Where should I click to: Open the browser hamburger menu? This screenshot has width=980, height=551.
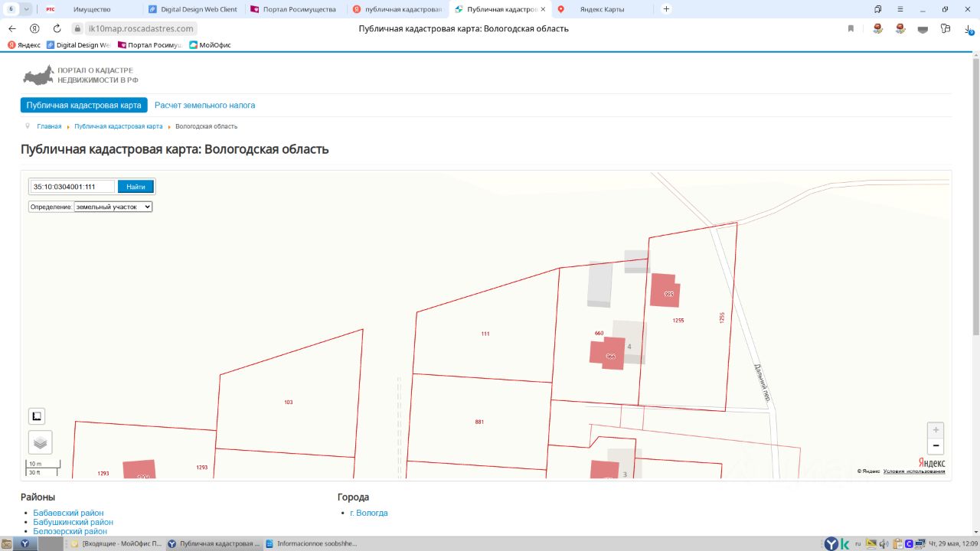(x=900, y=9)
